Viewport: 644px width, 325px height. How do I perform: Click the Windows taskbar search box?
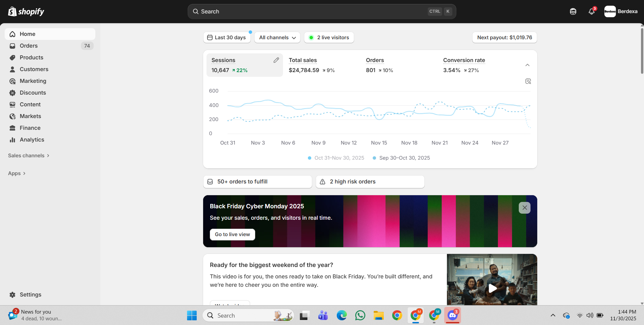coord(248,315)
